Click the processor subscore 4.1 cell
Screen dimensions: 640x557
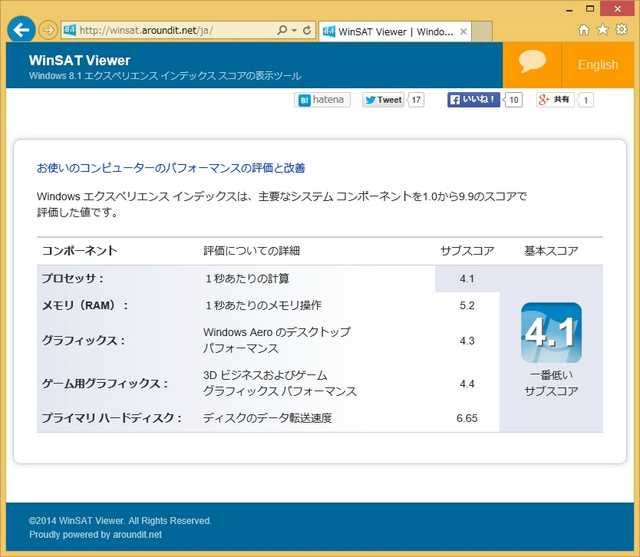point(467,279)
